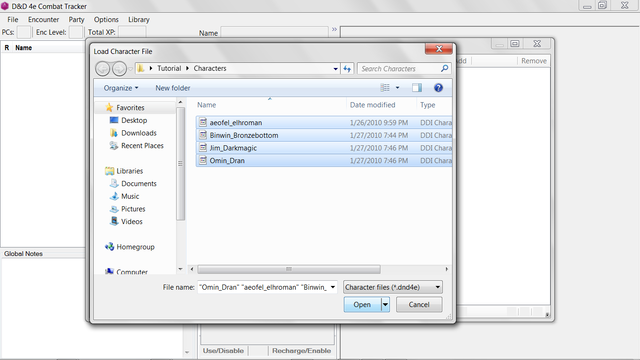Click the forward navigation arrow in dialog
The image size is (640, 360).
pos(119,69)
